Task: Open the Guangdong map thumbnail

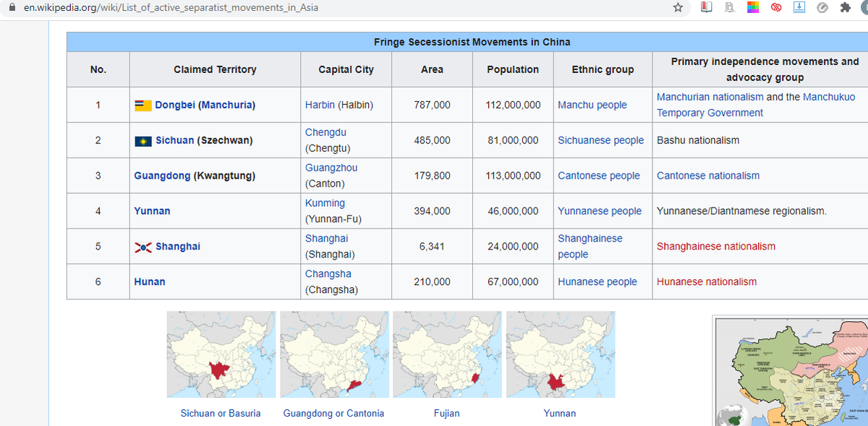Action: (x=334, y=354)
